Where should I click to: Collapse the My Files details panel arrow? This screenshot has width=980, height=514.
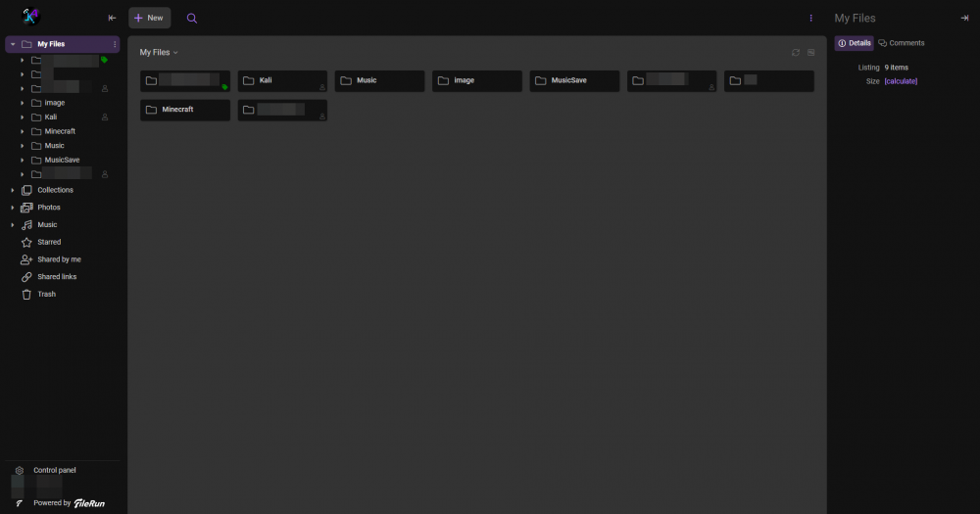coord(964,18)
